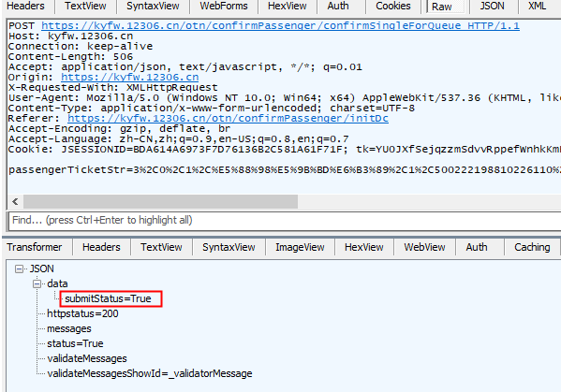Image resolution: width=561 pixels, height=392 pixels.
Task: Click the Host: kyfw.12306.cn header line
Action: (70, 36)
